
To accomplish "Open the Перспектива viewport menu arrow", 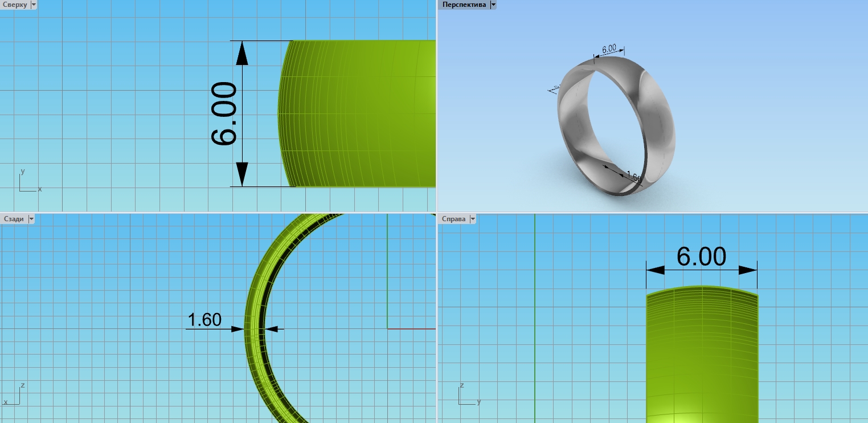I will click(493, 5).
